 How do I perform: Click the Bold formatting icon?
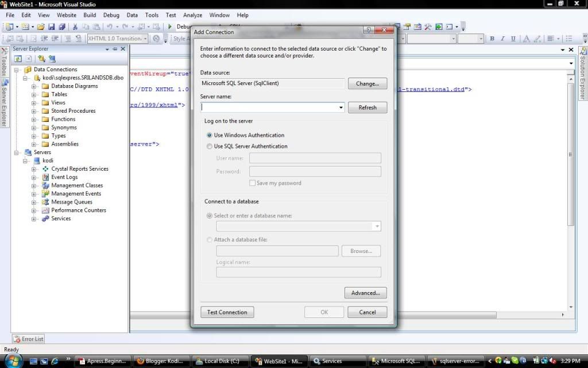coord(492,39)
